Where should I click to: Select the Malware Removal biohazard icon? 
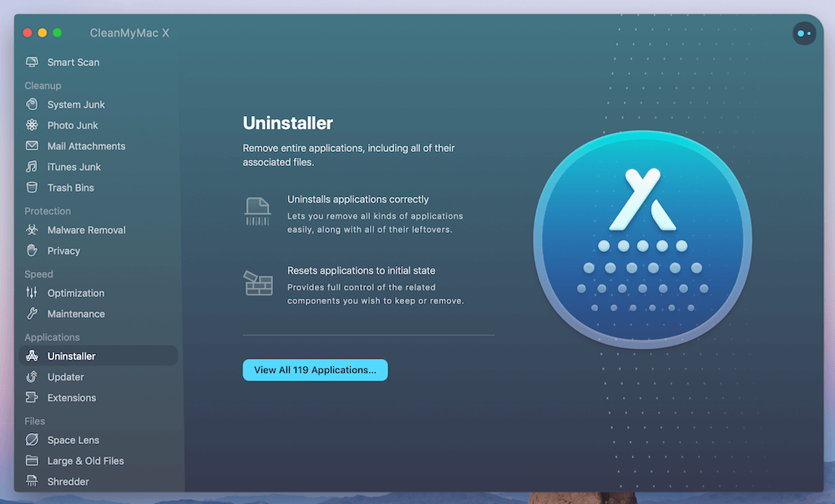[32, 230]
